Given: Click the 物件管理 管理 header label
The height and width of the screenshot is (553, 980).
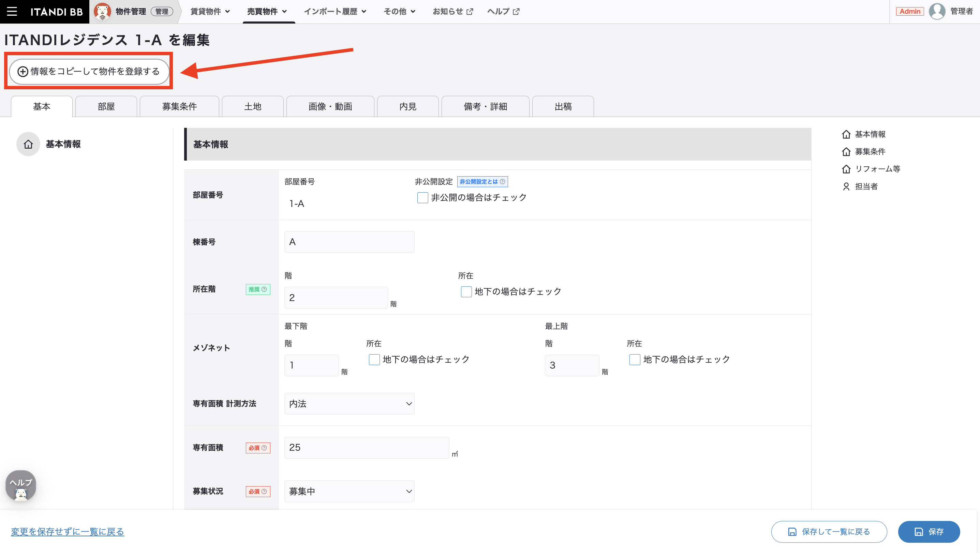Looking at the screenshot, I should coord(144,11).
